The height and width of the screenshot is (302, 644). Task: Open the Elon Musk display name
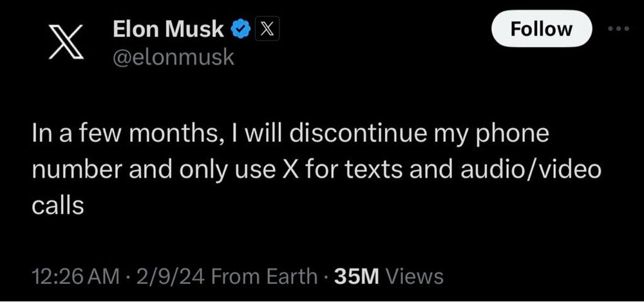coord(168,29)
